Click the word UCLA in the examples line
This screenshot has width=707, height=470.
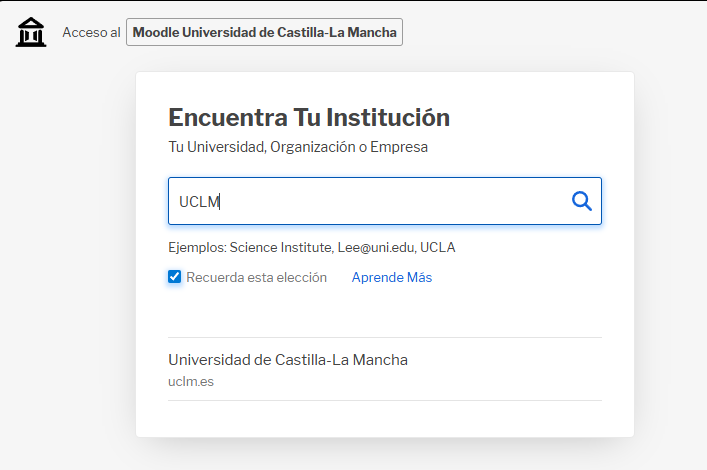[x=438, y=248]
